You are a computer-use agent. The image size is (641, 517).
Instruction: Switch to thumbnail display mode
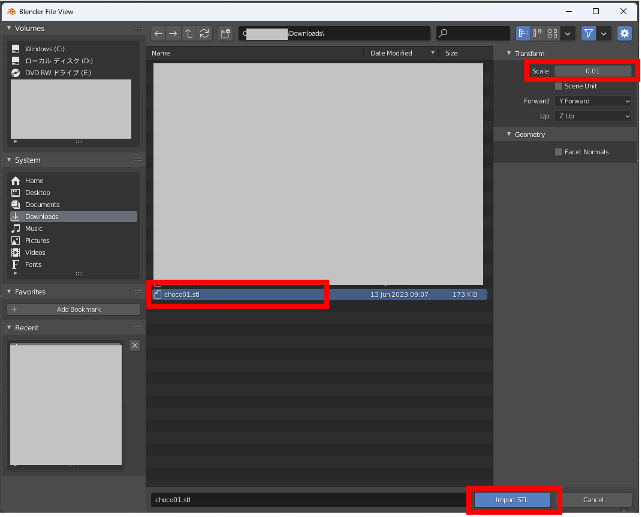click(553, 34)
